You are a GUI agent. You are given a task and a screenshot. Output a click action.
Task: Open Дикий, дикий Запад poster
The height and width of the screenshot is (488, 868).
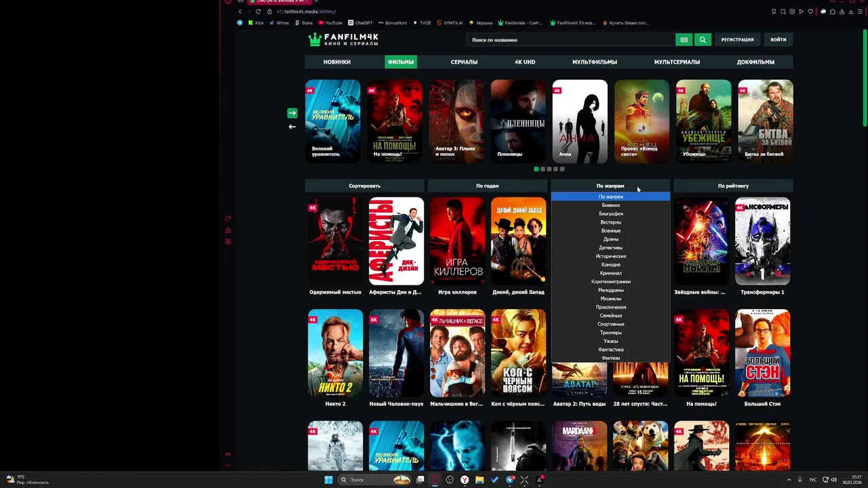click(x=518, y=241)
